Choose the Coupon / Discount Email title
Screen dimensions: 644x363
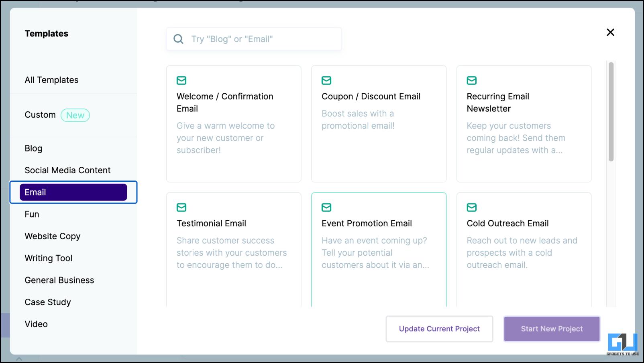tap(371, 96)
